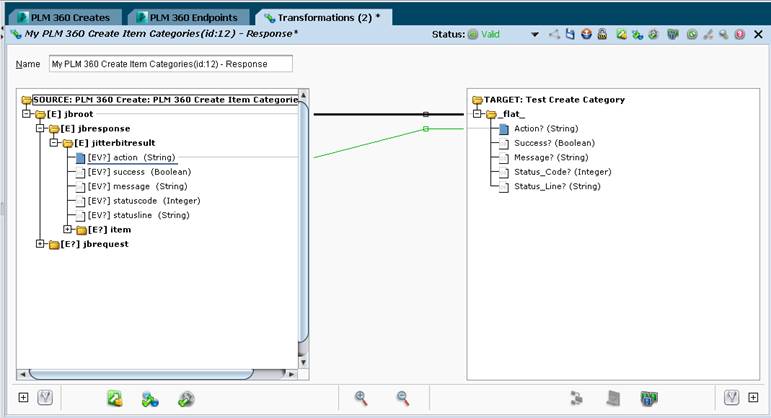The height and width of the screenshot is (418, 771).
Task: Click the source panel horizontal scrollbar thumb
Action: 141,374
